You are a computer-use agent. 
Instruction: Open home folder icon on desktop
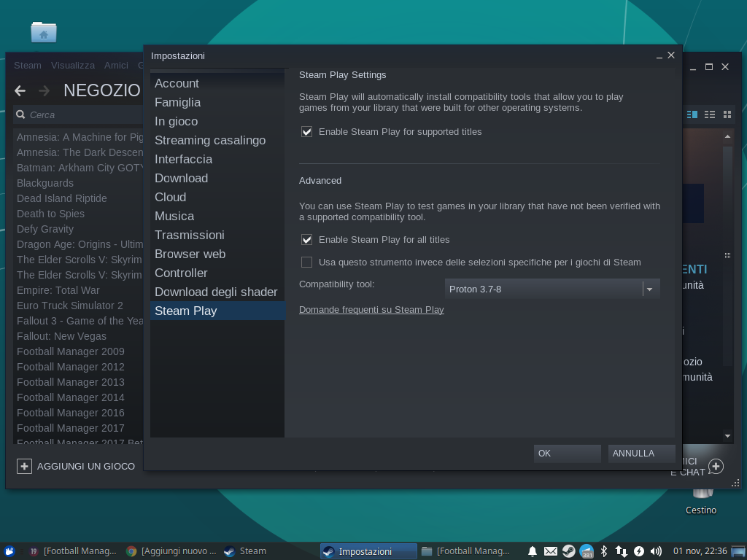tap(44, 32)
